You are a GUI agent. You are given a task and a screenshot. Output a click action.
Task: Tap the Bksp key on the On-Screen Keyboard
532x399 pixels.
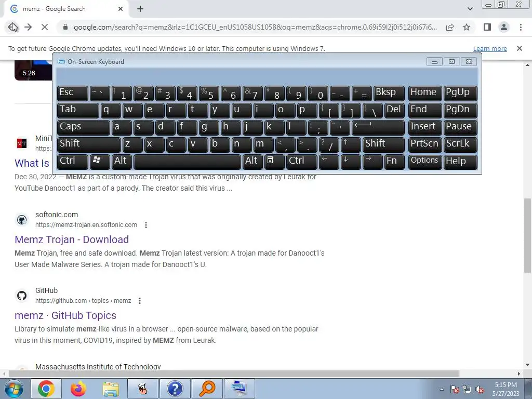point(389,93)
